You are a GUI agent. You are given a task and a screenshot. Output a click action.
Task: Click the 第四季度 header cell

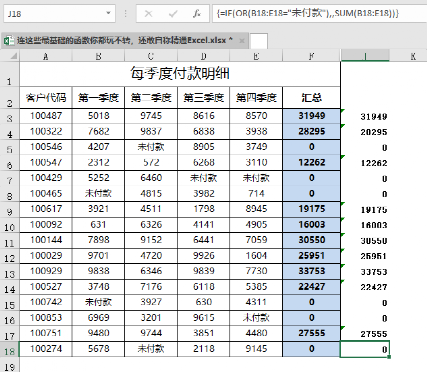pyautogui.click(x=256, y=98)
